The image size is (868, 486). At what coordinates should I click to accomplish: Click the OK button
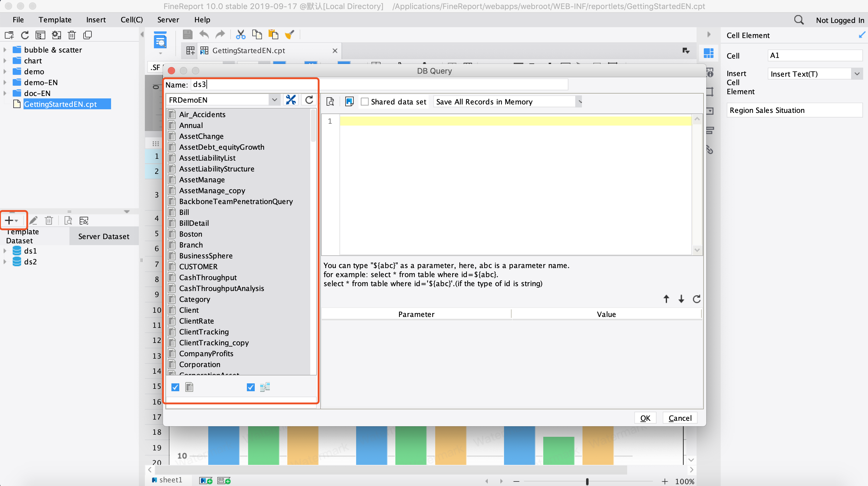(x=645, y=418)
